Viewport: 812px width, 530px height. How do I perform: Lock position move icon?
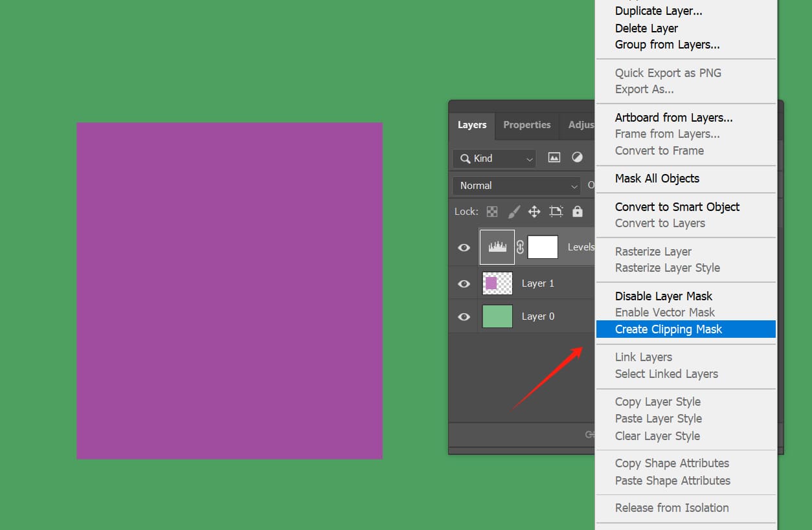point(534,212)
